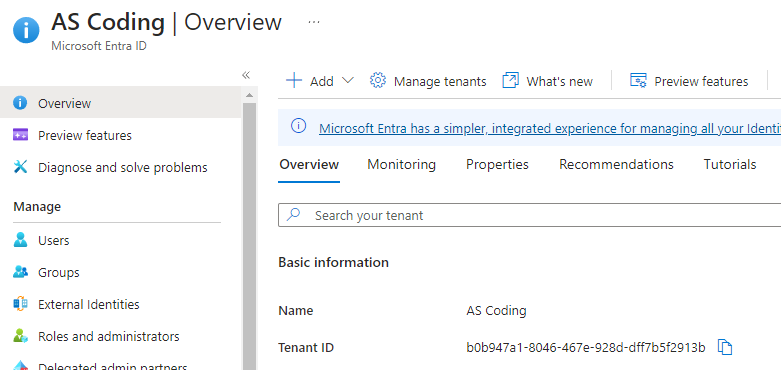Click the search magnifier icon
Image resolution: width=781 pixels, height=370 pixels.
coord(294,215)
